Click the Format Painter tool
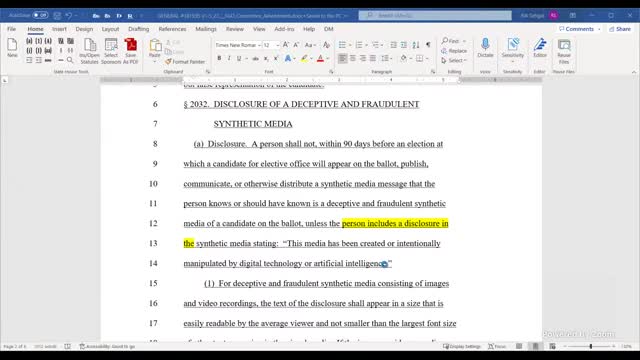 pyautogui.click(x=185, y=62)
